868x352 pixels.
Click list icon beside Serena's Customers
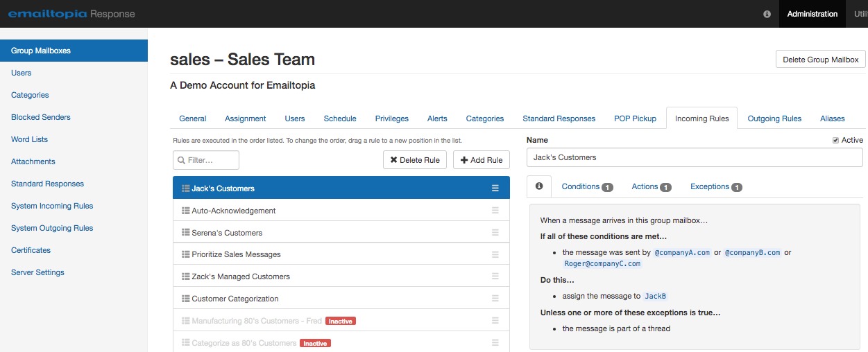(185, 233)
